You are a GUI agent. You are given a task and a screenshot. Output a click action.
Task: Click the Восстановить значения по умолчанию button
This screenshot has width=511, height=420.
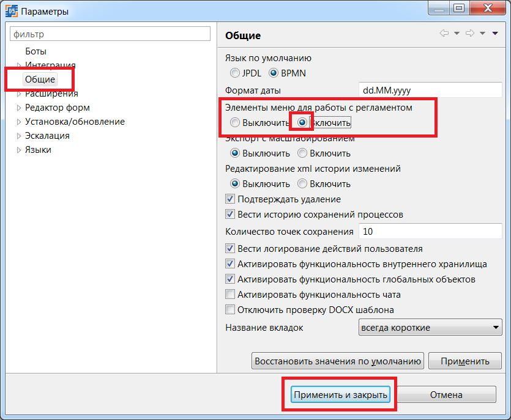click(338, 361)
